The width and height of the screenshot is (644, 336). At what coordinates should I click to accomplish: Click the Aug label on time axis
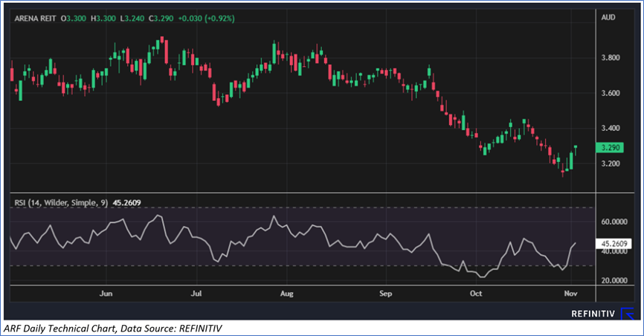287,294
